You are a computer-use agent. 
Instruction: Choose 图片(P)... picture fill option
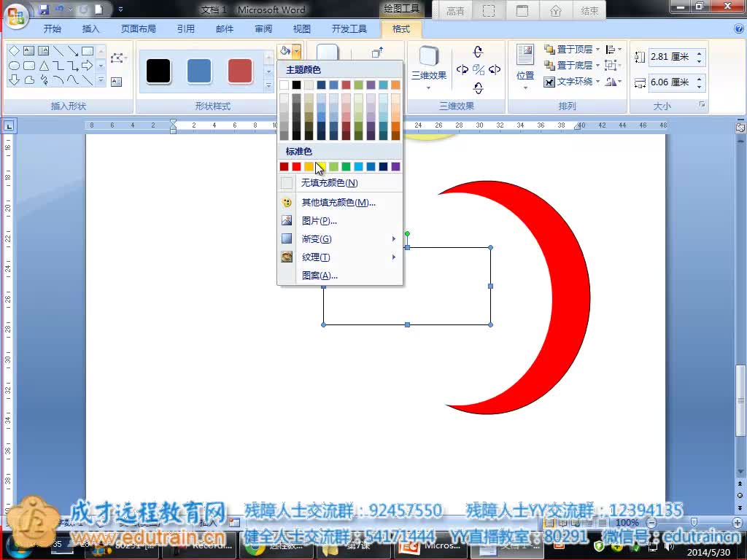click(x=320, y=221)
